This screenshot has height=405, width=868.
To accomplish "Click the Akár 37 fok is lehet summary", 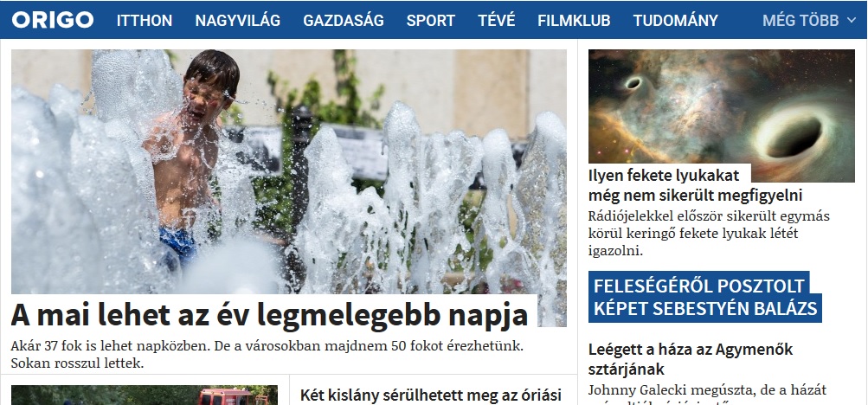I will coord(267,355).
